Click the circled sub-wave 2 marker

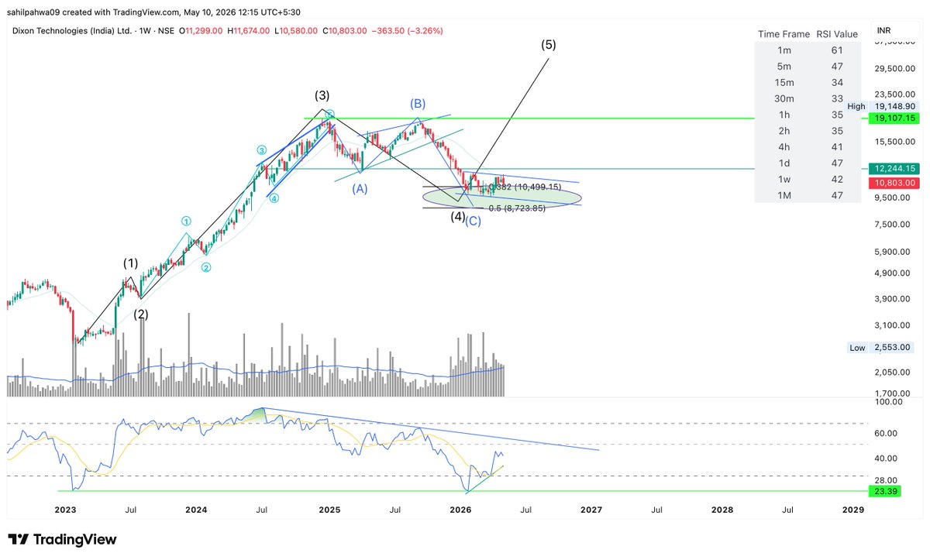tap(206, 267)
